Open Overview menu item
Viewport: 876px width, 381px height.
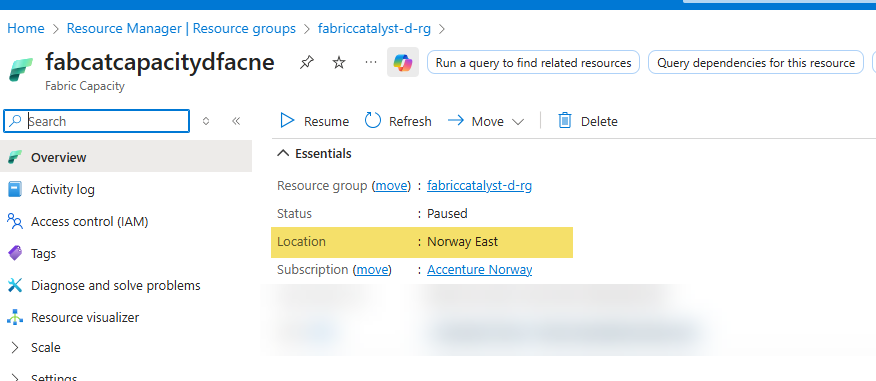[126, 158]
